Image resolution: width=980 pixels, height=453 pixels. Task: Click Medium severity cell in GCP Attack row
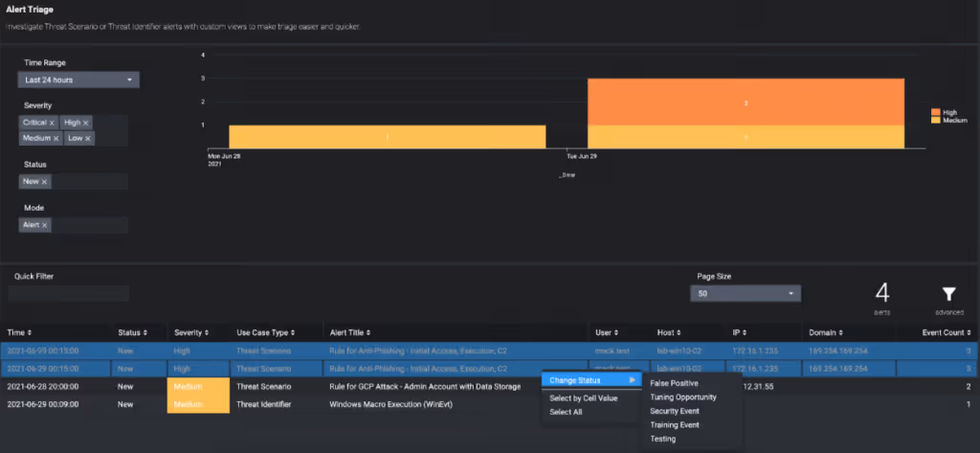tap(199, 387)
